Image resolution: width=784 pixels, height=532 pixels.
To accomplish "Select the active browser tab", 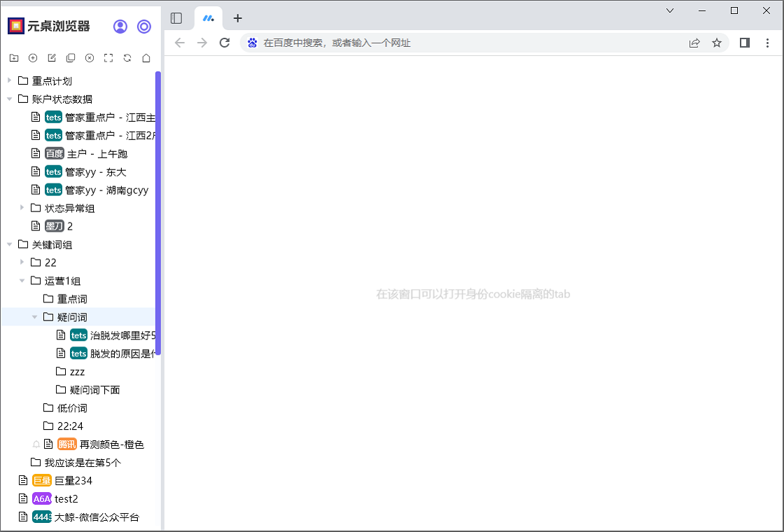I will [208, 18].
